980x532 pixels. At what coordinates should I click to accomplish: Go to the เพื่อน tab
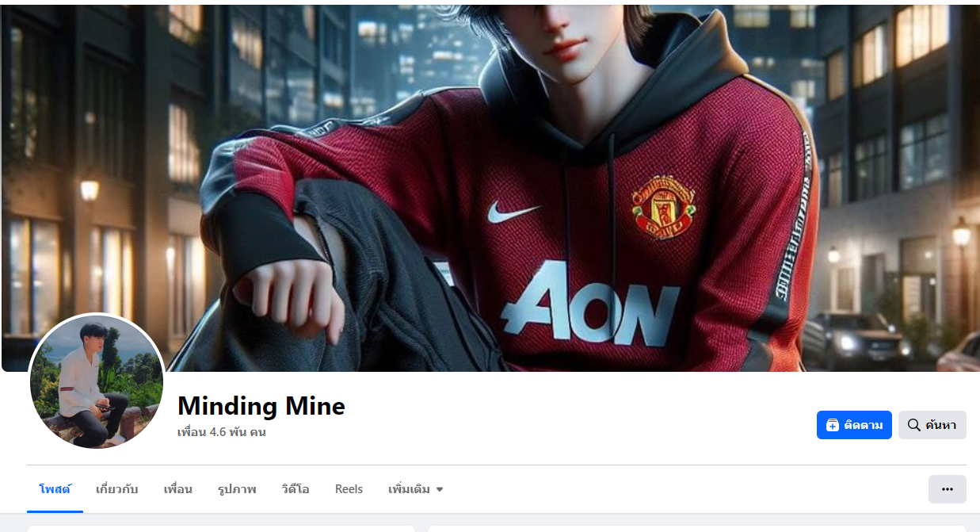[178, 489]
